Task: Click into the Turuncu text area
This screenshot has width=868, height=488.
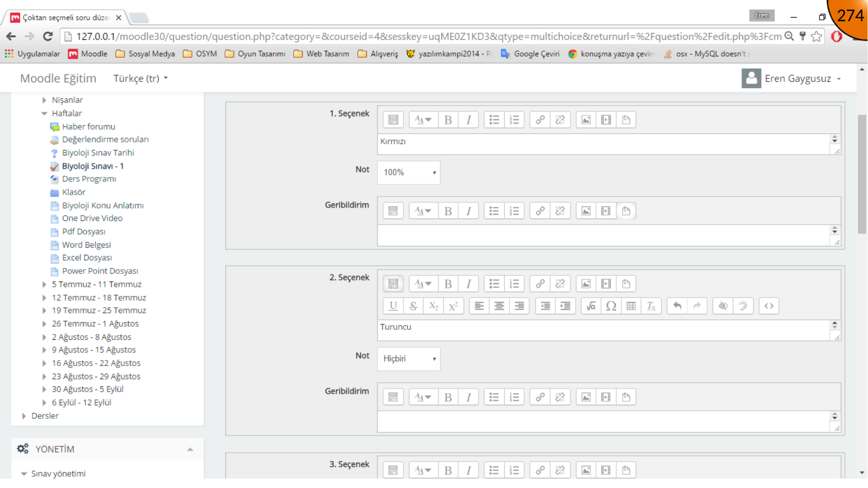Action: coord(604,330)
